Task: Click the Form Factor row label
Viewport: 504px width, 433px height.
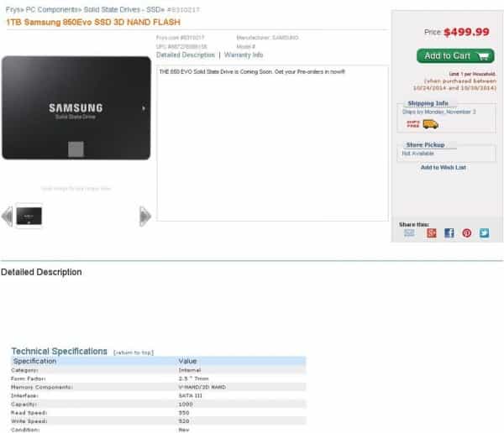Action: (x=29, y=378)
